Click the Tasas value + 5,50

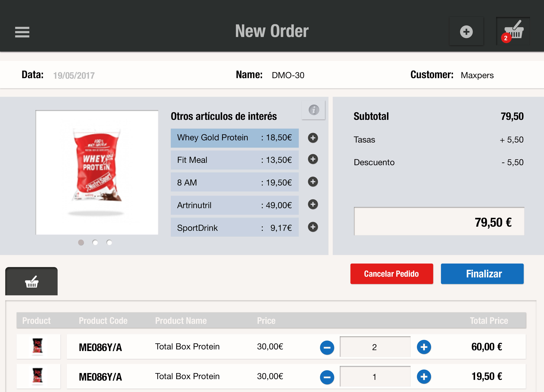pos(512,140)
